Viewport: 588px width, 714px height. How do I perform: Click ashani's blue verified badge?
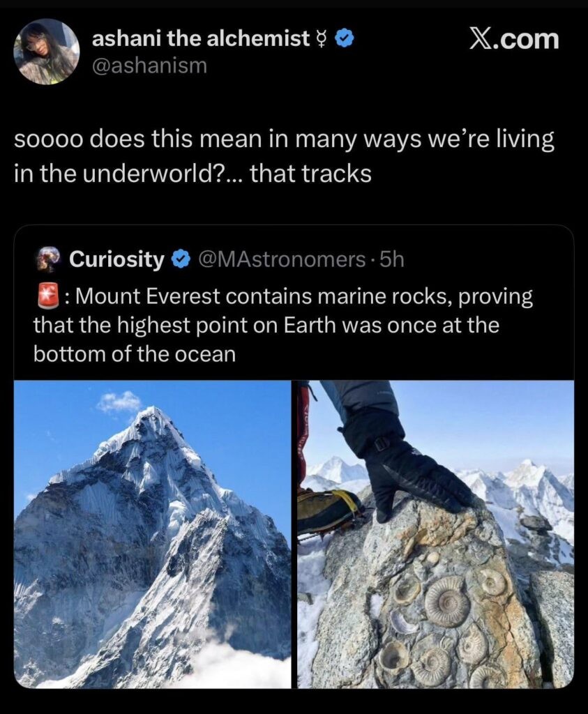pos(345,40)
